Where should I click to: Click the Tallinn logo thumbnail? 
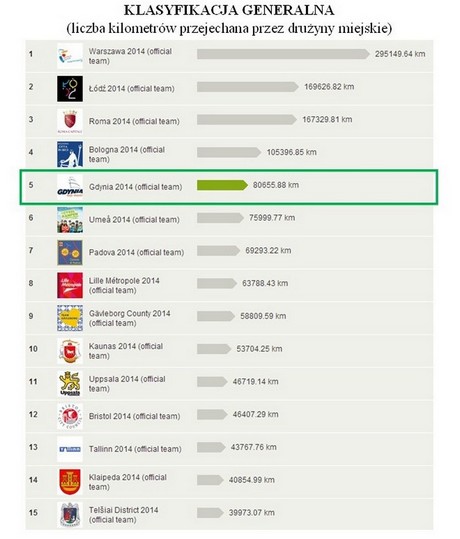[70, 449]
